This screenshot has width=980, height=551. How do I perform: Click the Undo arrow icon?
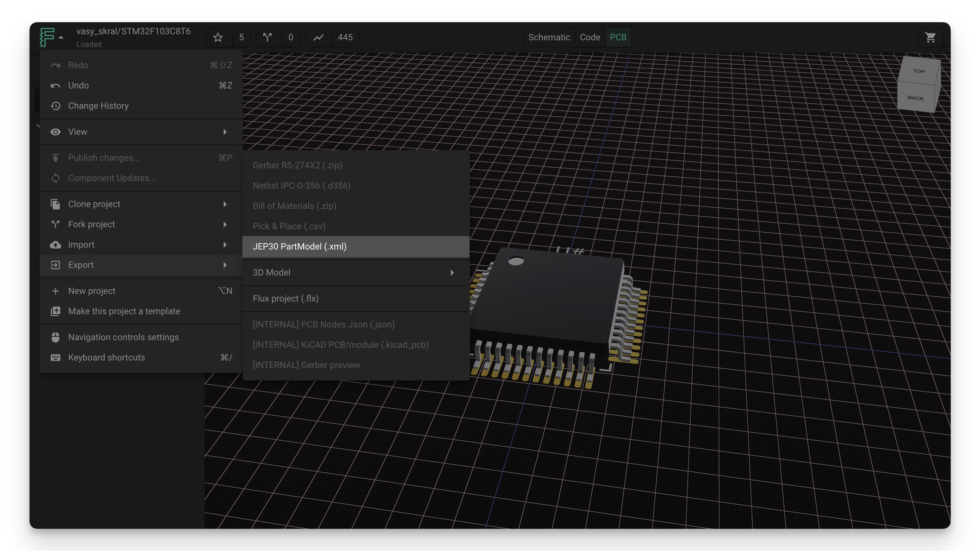(56, 86)
